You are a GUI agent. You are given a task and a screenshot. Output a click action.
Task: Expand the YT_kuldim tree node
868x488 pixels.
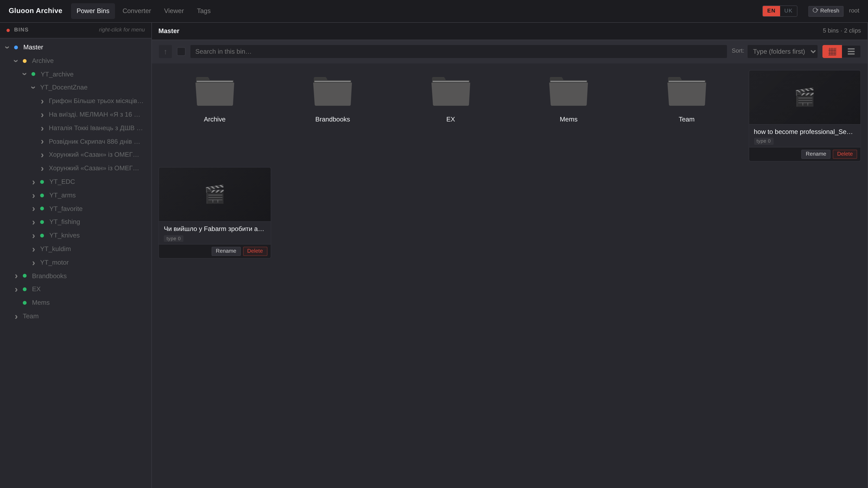[33, 249]
